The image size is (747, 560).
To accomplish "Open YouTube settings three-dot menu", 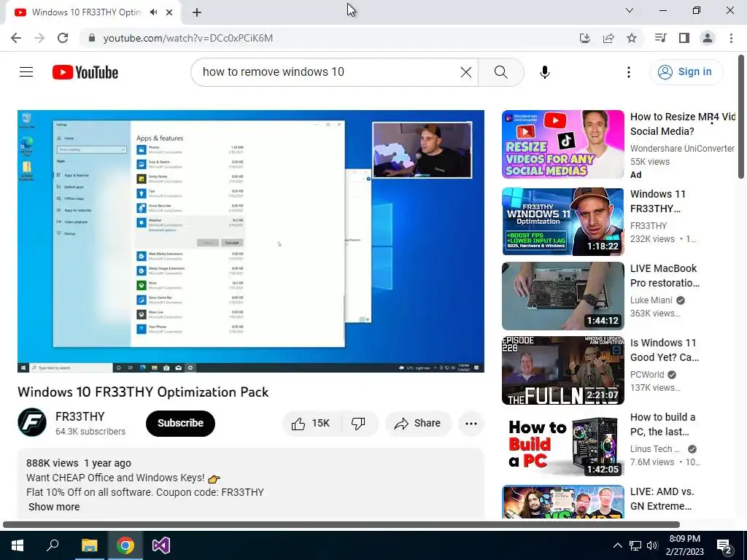I will point(629,72).
